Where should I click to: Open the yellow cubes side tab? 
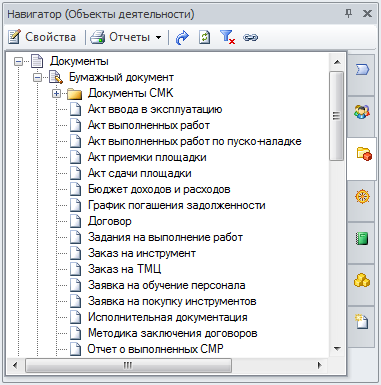(x=362, y=281)
